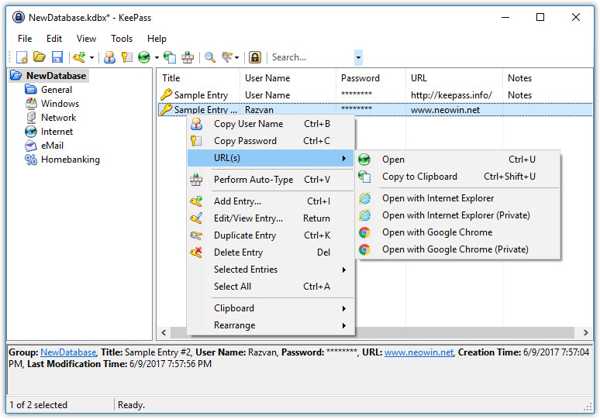Choose Copy Password in context menu

pos(271,141)
